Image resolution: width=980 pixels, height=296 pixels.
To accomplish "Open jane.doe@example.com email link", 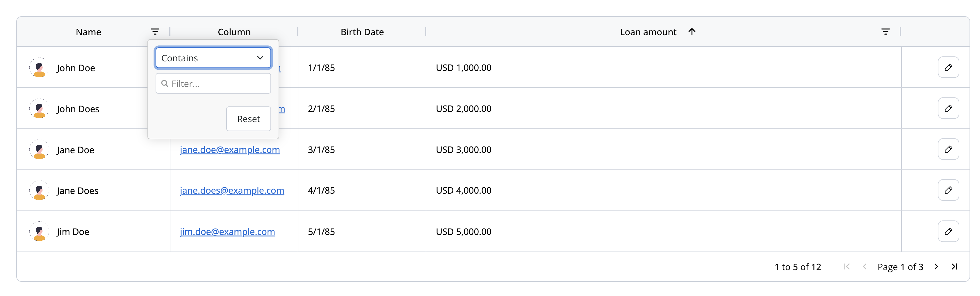I will point(230,149).
